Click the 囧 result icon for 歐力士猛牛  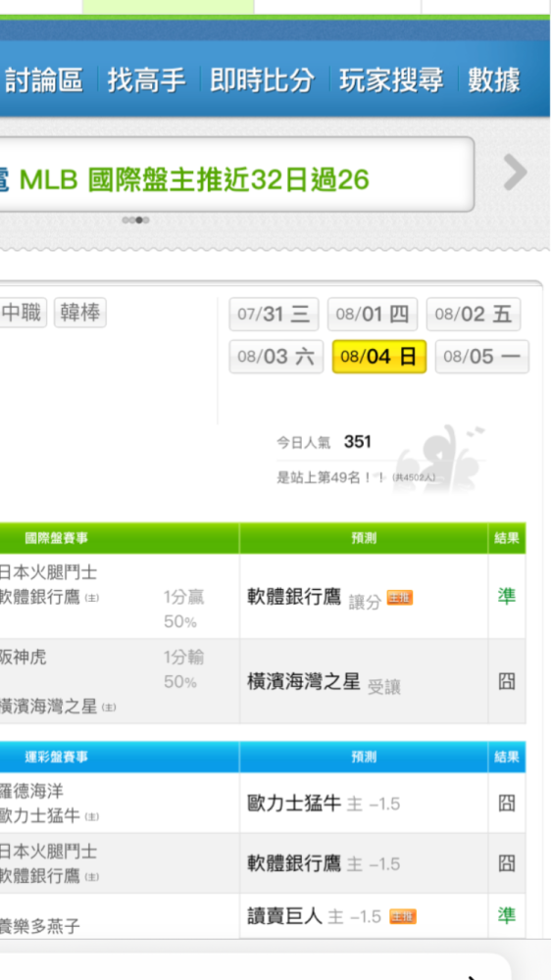507,803
